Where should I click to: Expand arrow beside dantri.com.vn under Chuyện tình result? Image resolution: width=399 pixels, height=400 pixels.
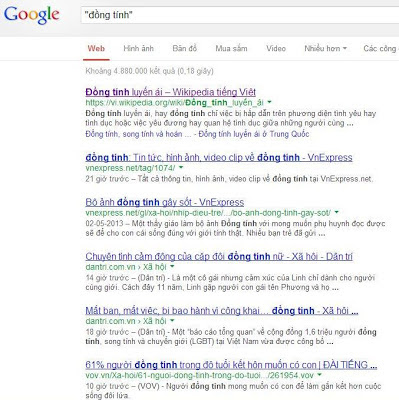pos(172,266)
